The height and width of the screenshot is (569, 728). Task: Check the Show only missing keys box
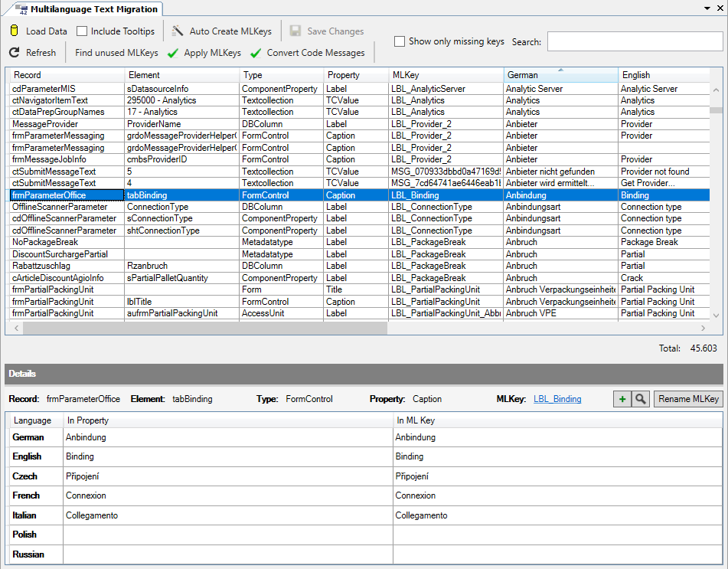click(x=400, y=41)
